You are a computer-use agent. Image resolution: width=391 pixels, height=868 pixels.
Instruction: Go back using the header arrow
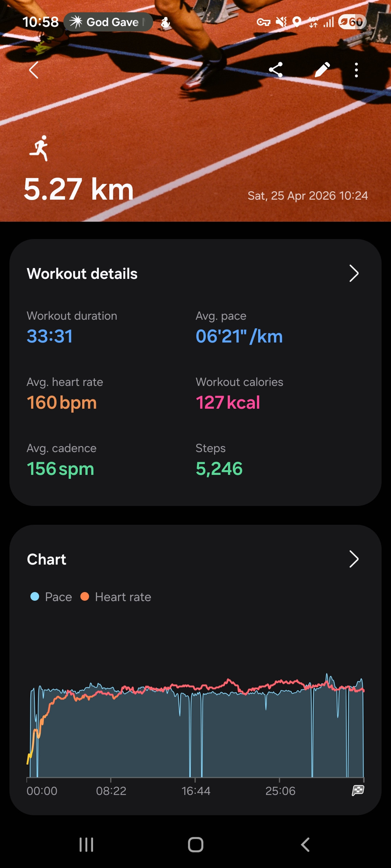[x=34, y=70]
